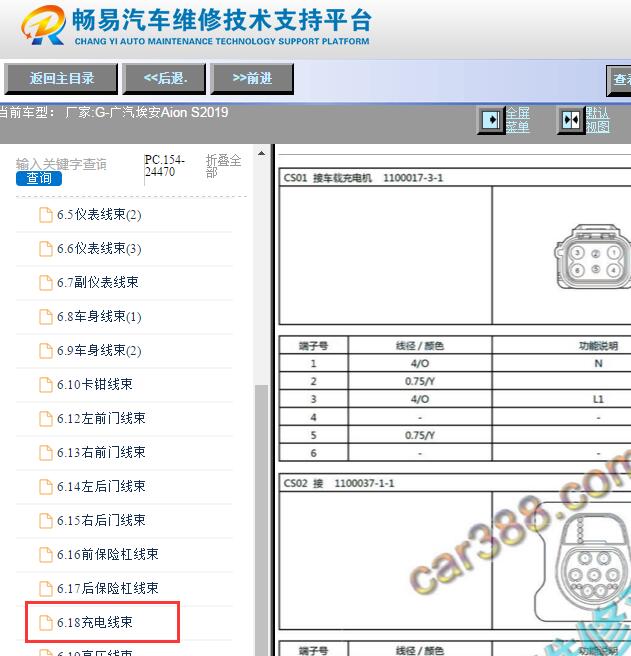This screenshot has width=631, height=656.
Task: Click the CS01 接车载充电机 heading
Action: coord(363,178)
